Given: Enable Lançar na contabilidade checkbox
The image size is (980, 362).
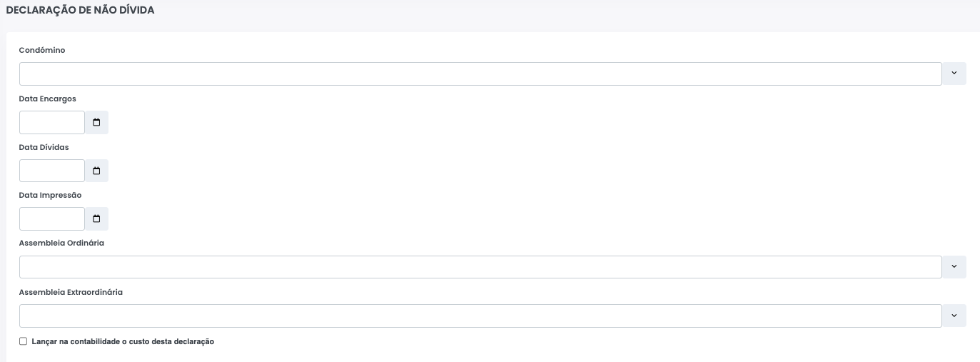Looking at the screenshot, I should [24, 341].
